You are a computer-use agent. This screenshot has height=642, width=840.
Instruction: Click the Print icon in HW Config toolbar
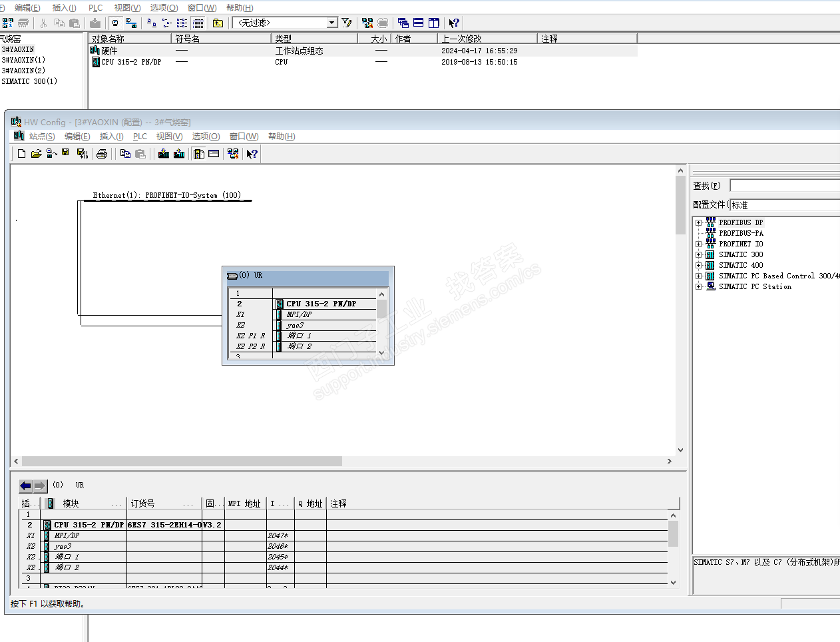pos(102,154)
